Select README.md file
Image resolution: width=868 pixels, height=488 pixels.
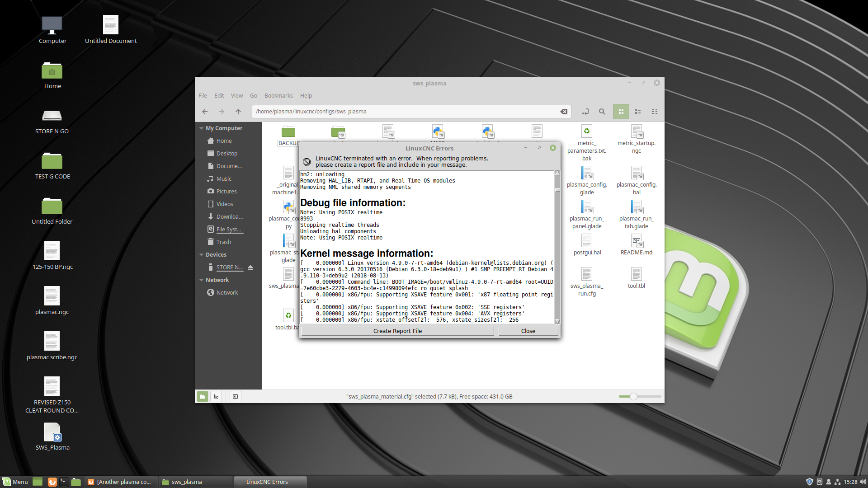point(637,244)
